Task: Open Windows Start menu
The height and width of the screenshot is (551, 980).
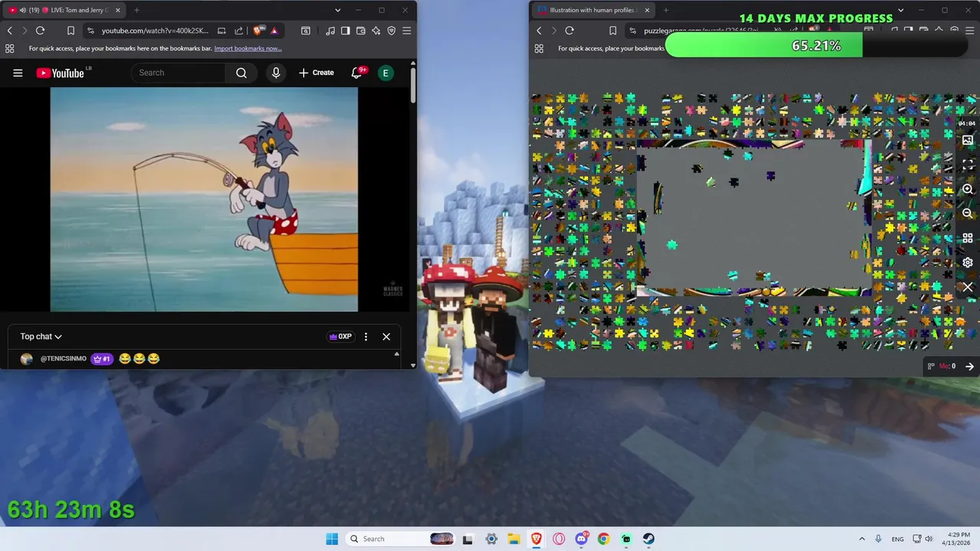Action: point(332,539)
